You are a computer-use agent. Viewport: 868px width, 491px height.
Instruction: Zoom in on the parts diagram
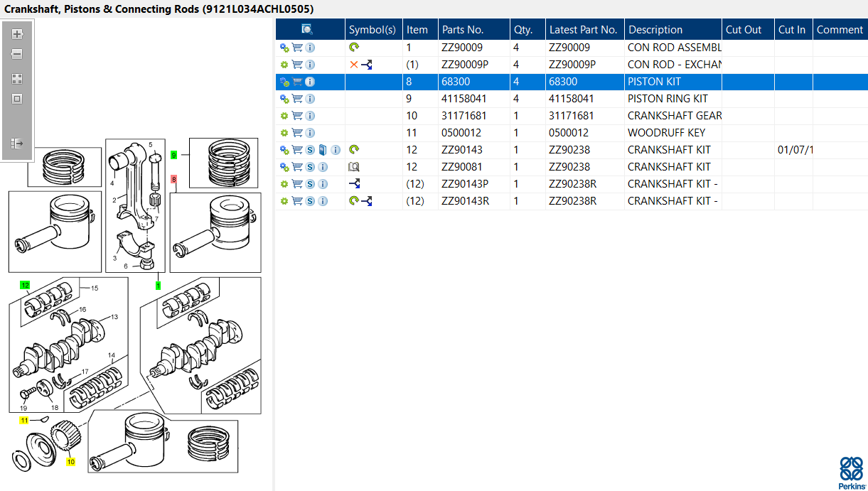18,34
